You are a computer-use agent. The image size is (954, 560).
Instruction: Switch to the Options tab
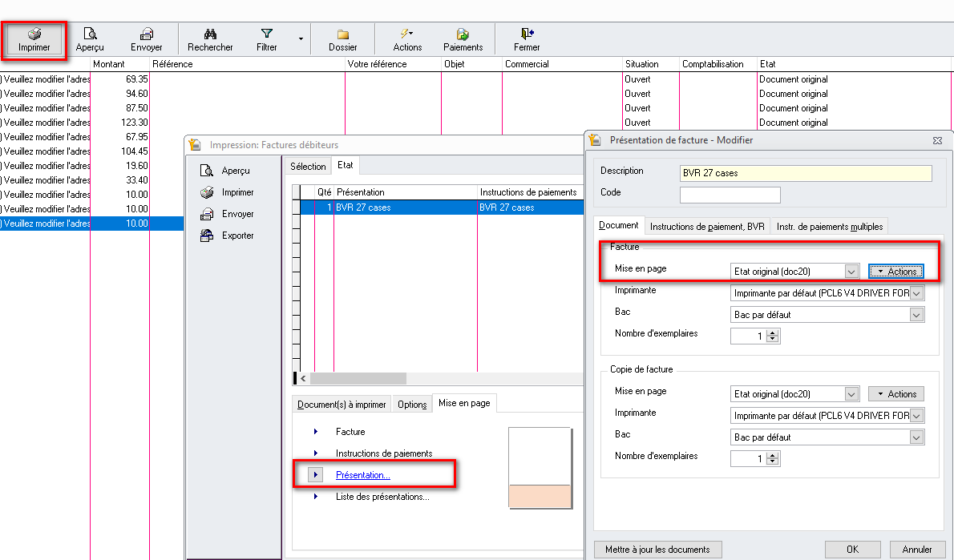tap(412, 405)
